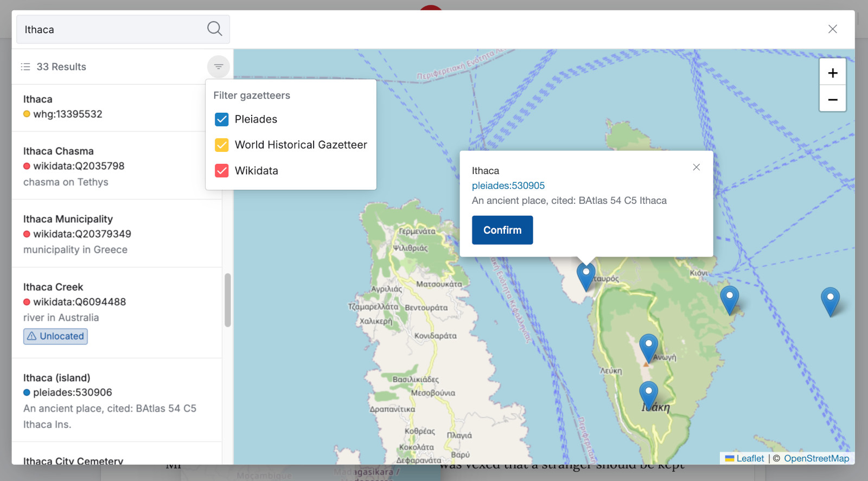868x481 pixels.
Task: Click the marker below Κιόνι
Action: 729,300
